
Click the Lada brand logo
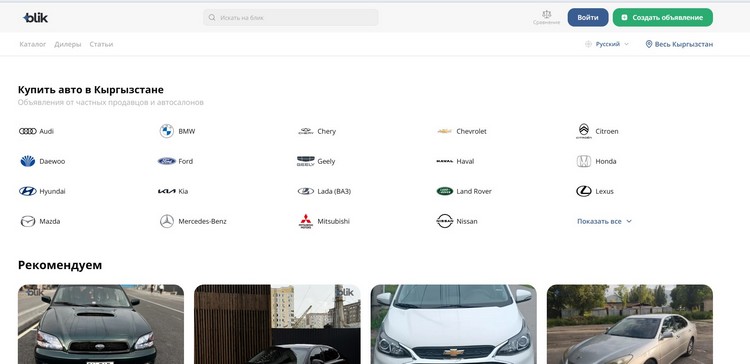click(x=306, y=191)
